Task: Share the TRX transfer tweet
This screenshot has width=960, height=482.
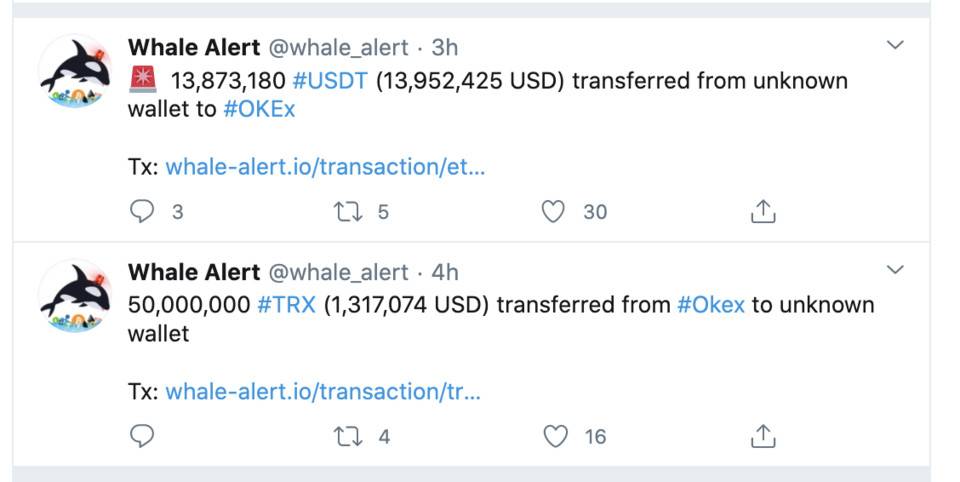Action: pos(762,437)
